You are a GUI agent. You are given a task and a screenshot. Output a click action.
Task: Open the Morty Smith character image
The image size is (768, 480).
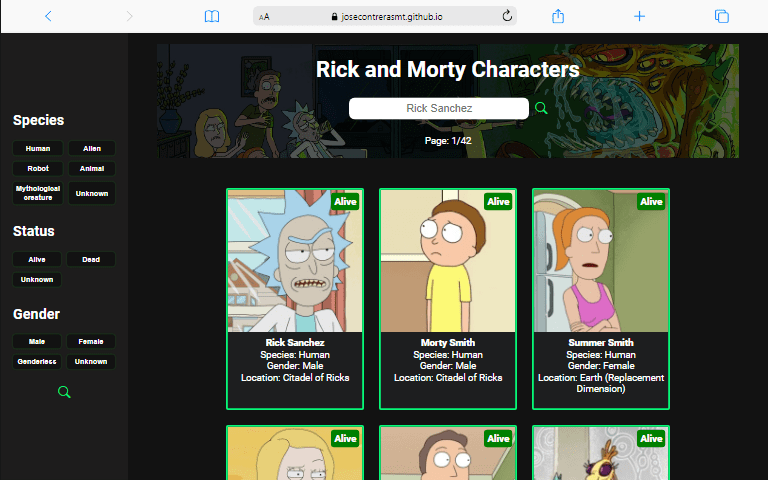click(x=448, y=261)
